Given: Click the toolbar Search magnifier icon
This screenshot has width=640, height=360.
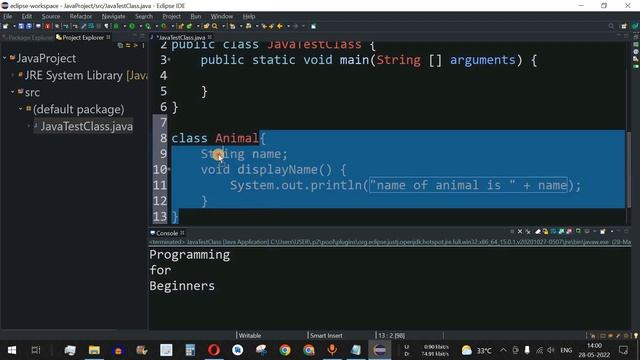Looking at the screenshot, I should point(214,26).
